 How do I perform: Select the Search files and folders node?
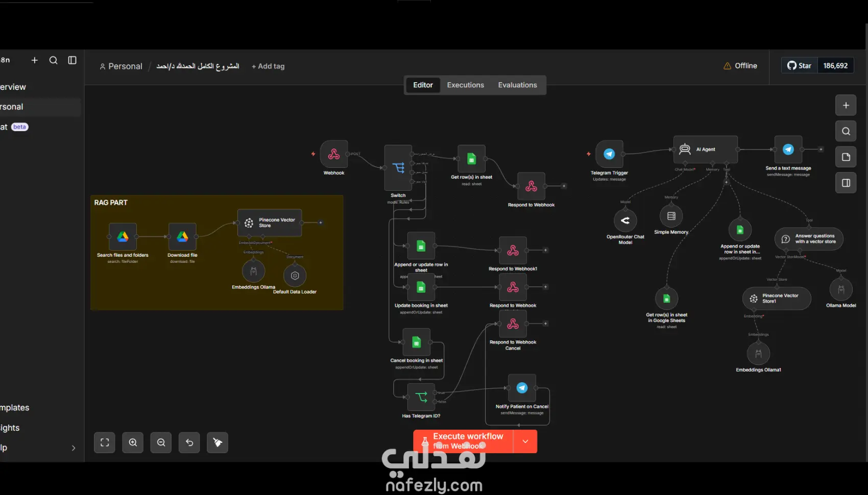[x=123, y=237]
